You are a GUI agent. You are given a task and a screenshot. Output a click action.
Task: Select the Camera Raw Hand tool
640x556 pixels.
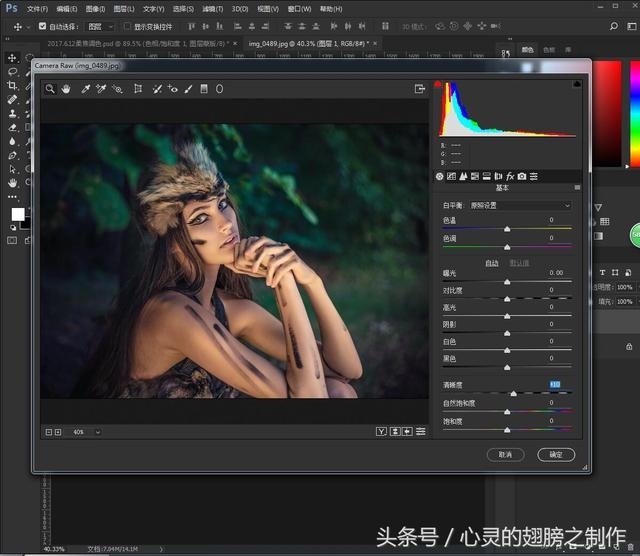(66, 89)
